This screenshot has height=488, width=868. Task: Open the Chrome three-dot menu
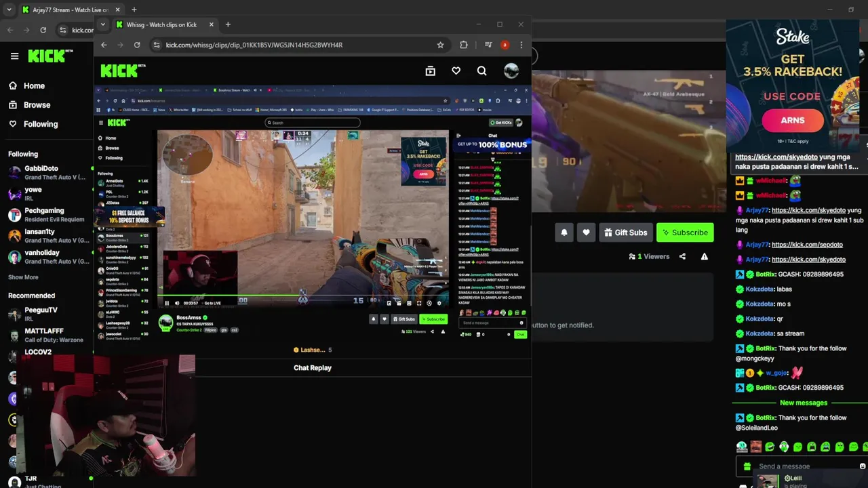[521, 45]
